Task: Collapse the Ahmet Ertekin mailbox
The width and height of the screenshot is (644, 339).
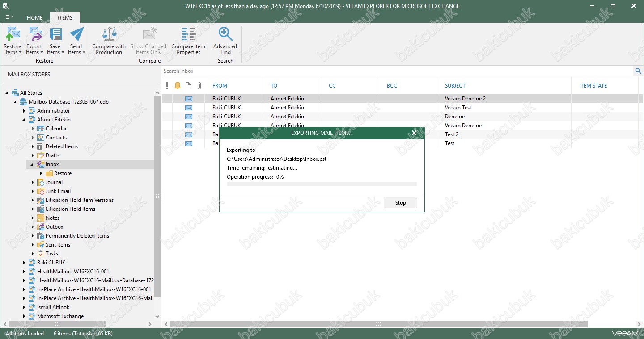Action: [x=24, y=120]
